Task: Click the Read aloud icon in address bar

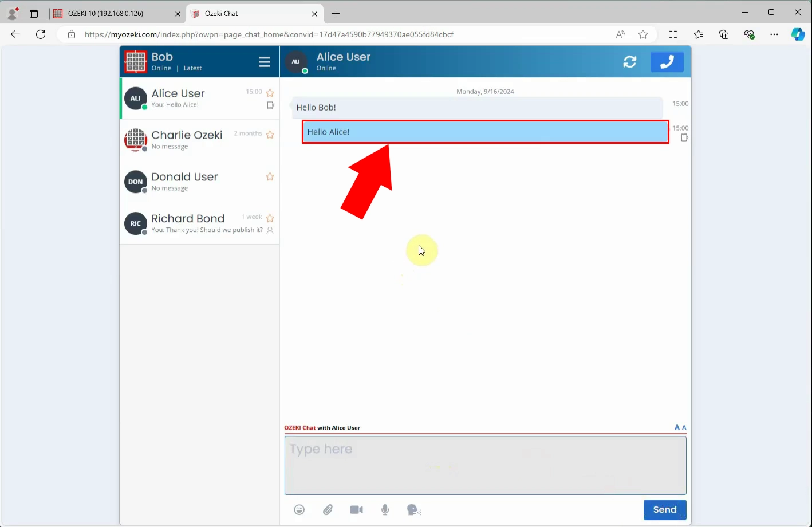Action: pyautogui.click(x=621, y=34)
